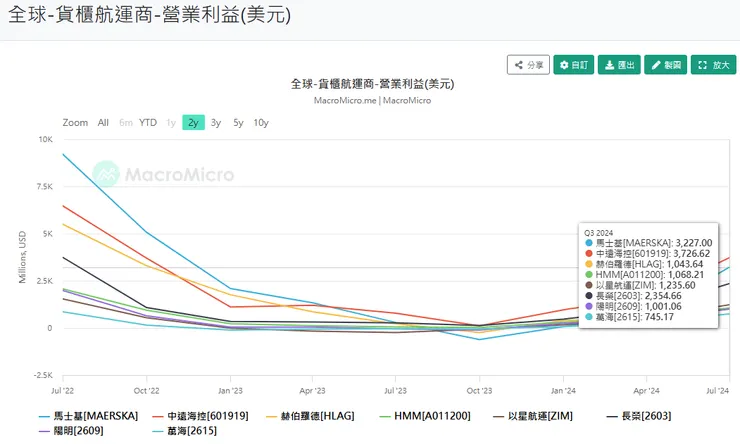Toggle 中遠海控[601919] series in legend

[200, 416]
